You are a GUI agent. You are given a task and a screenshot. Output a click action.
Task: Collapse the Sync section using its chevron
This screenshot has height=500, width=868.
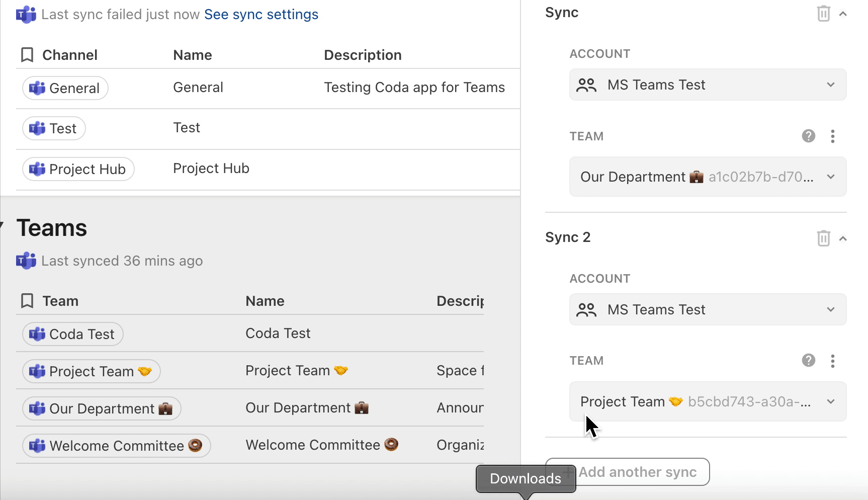[843, 14]
